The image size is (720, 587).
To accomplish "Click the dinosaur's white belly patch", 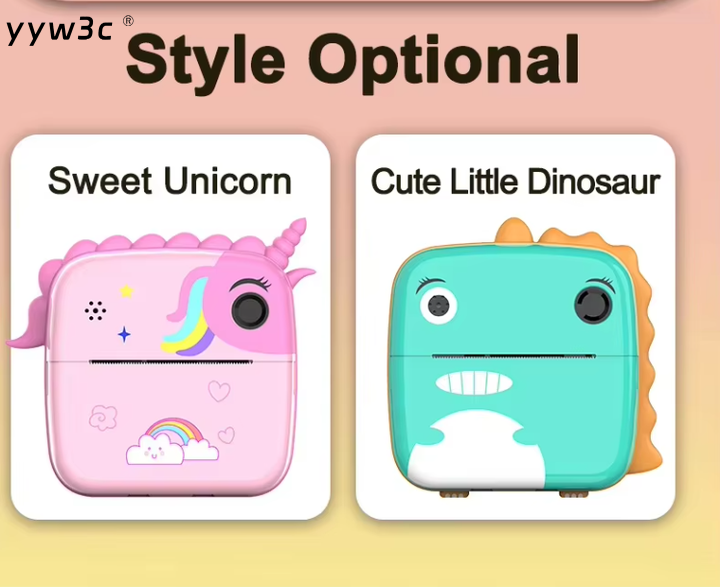I will [x=476, y=450].
